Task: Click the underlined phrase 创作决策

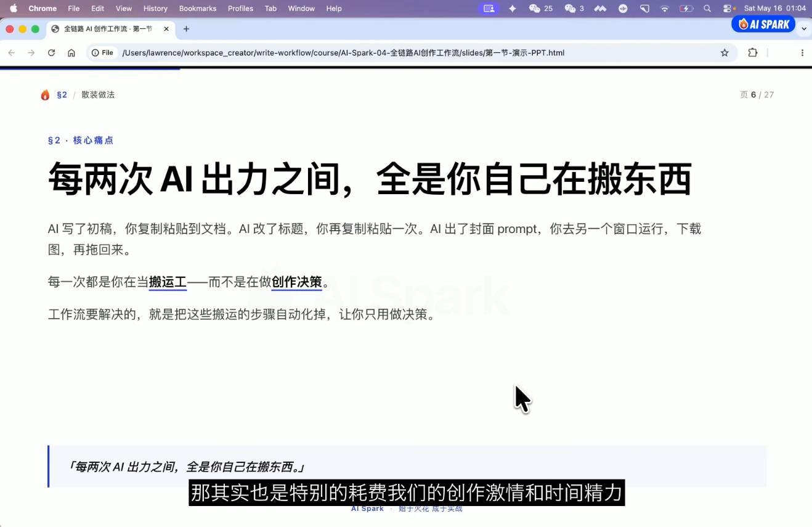Action: [297, 282]
